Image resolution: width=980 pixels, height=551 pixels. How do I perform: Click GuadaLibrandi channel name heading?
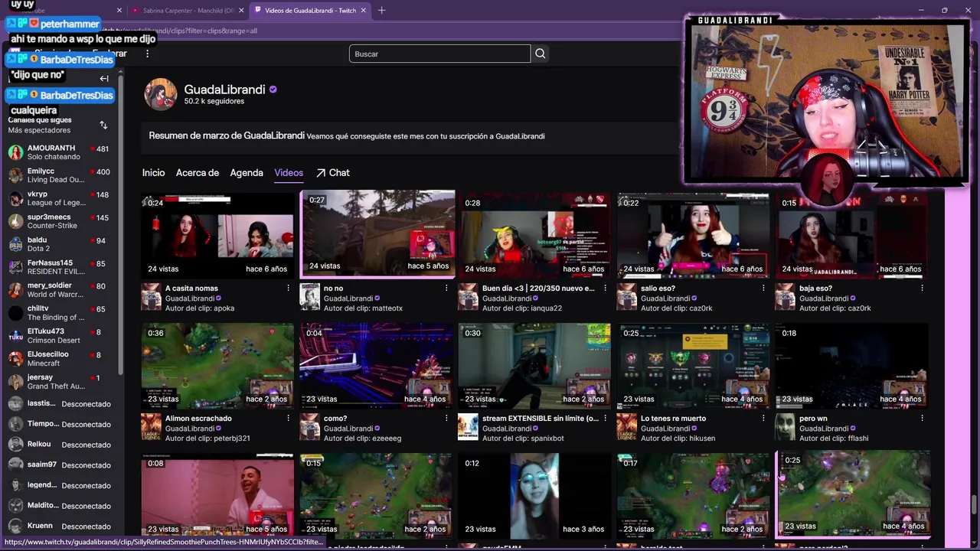tap(224, 90)
